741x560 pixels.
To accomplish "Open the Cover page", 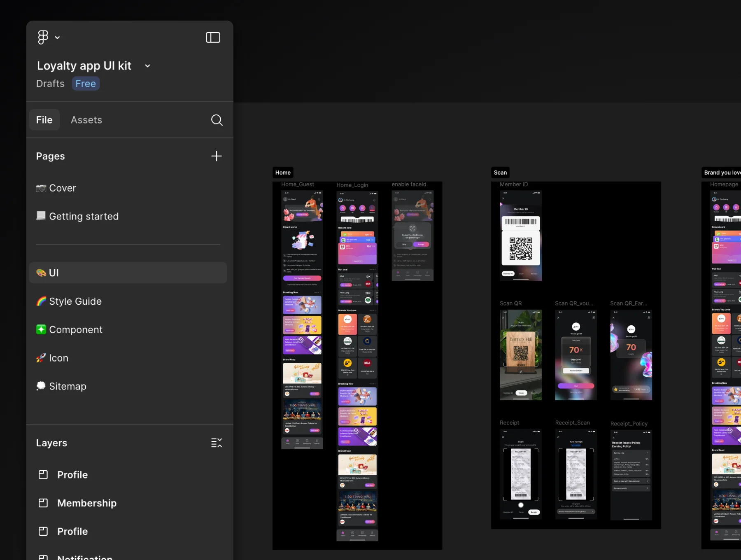I will pyautogui.click(x=128, y=188).
